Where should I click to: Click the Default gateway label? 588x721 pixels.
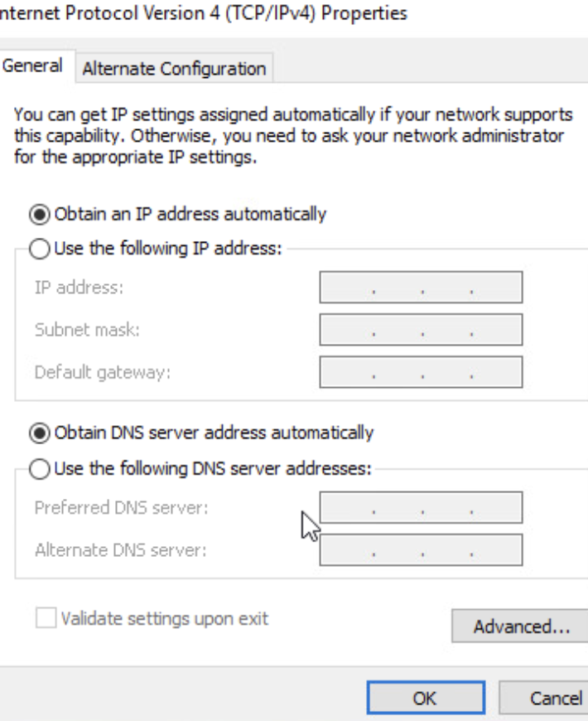[x=102, y=372]
